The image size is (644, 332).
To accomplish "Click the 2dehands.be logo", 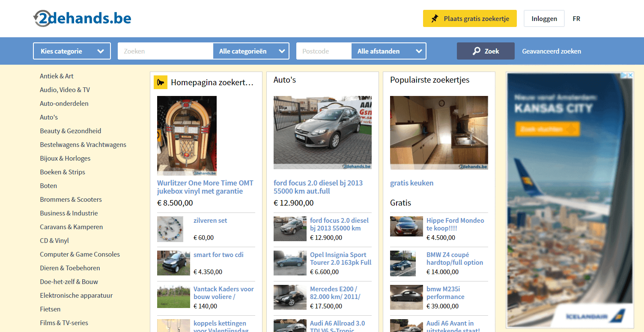I will [x=82, y=18].
